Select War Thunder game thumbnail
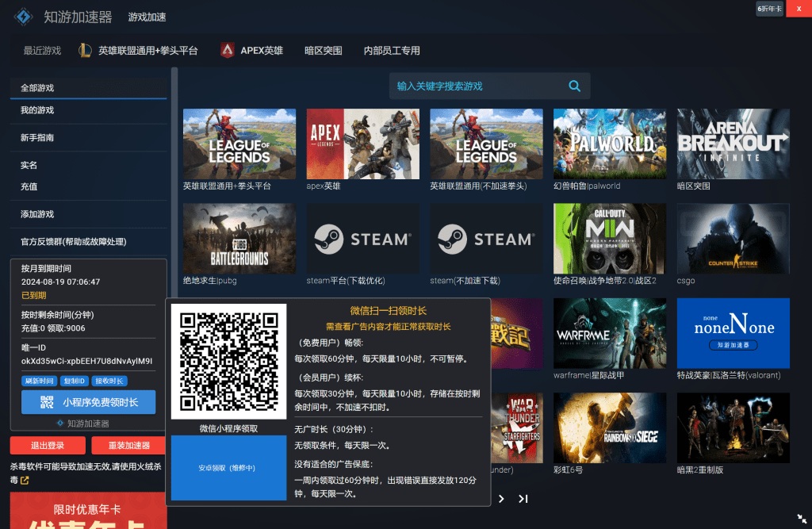812x529 pixels. [517, 428]
